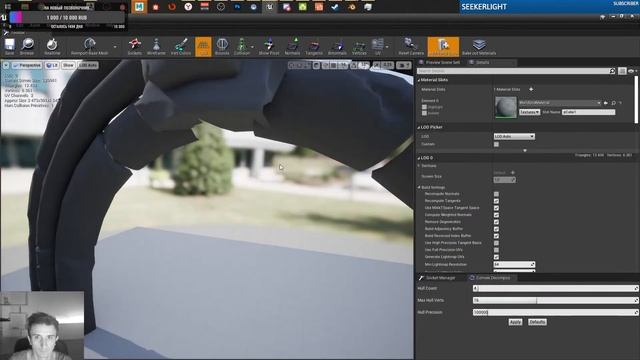Add a new material slot plus icon
Screen dimensions: 640x360
[x=531, y=89]
